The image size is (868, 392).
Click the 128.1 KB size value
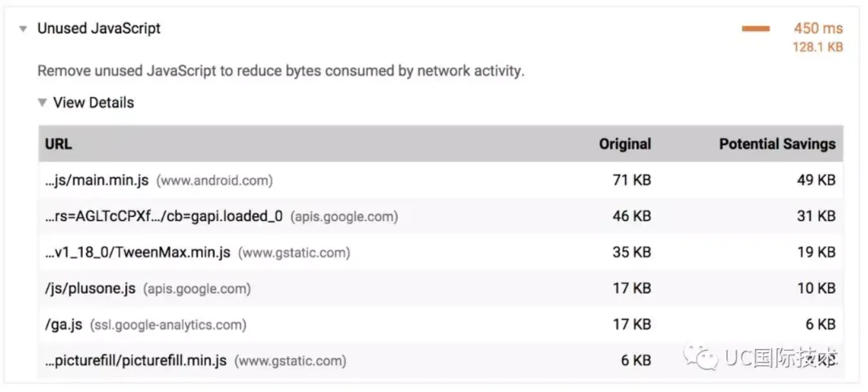click(x=817, y=48)
